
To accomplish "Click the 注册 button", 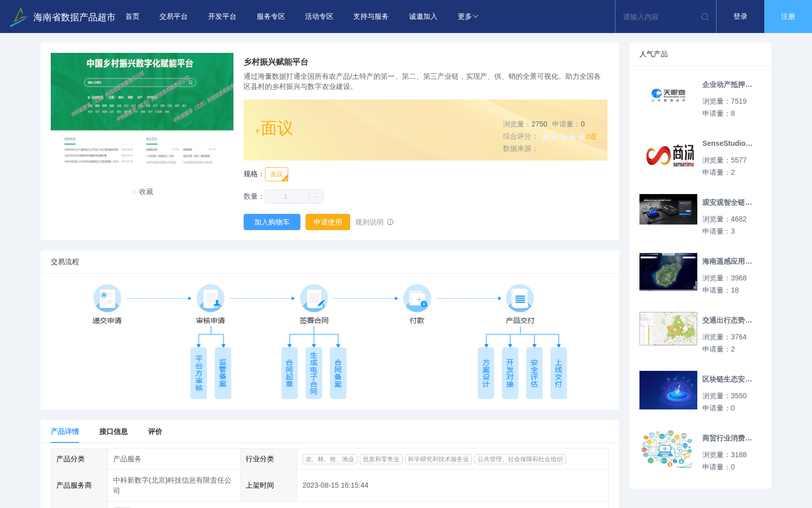I will 788,17.
